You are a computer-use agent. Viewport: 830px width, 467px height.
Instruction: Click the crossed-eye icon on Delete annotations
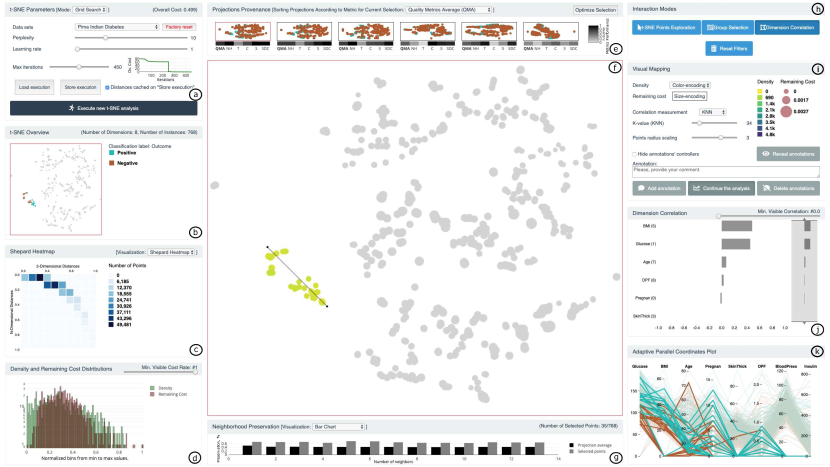click(x=765, y=187)
